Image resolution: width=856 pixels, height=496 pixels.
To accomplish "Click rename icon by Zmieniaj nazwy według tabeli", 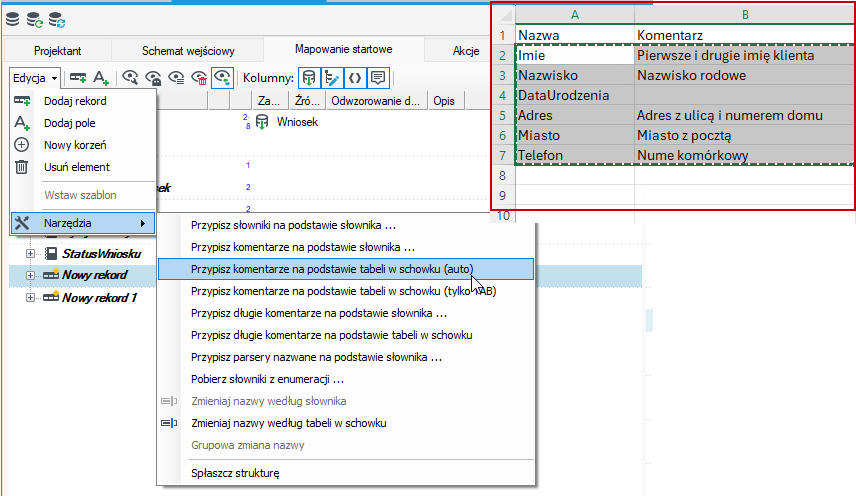I will (x=169, y=423).
